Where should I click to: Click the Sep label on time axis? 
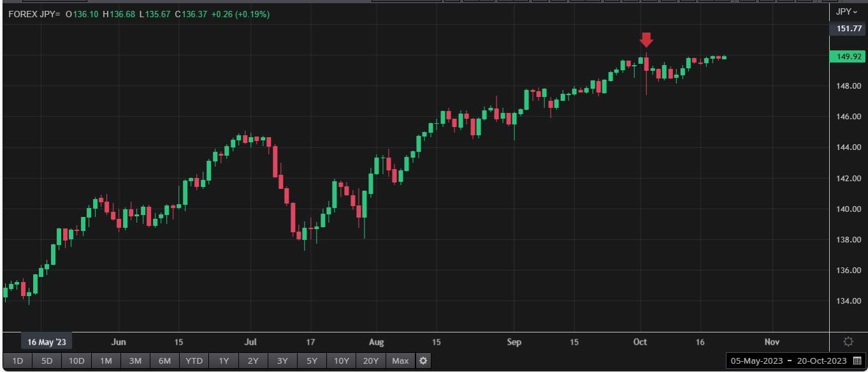(514, 342)
